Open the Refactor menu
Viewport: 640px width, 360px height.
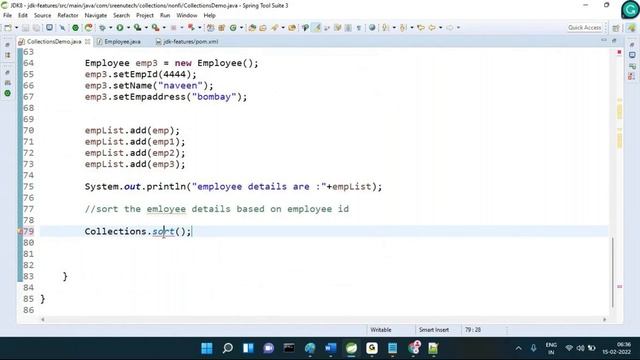click(x=68, y=15)
